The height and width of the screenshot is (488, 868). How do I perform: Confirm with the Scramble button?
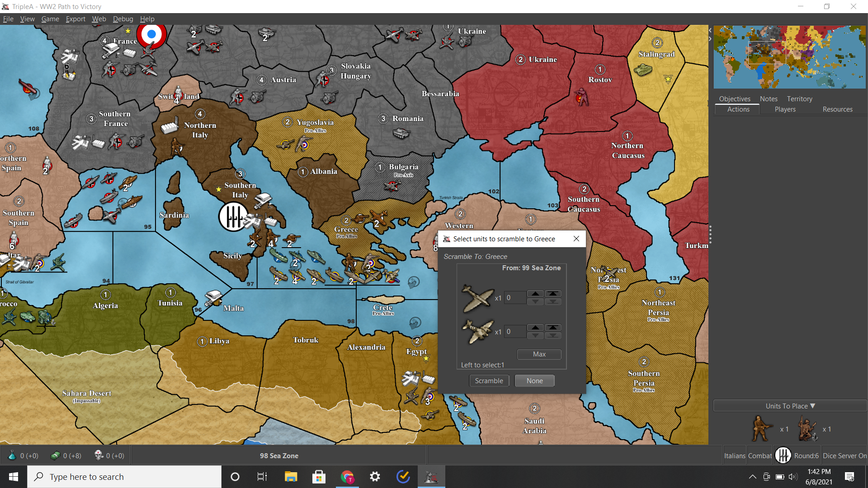pyautogui.click(x=489, y=381)
